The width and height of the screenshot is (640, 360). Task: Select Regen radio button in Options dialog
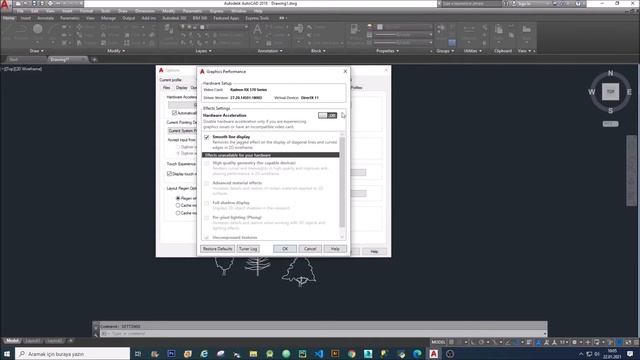click(x=178, y=198)
